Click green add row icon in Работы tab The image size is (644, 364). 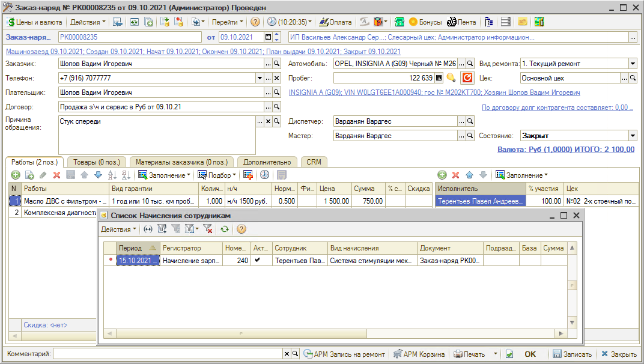coord(16,175)
